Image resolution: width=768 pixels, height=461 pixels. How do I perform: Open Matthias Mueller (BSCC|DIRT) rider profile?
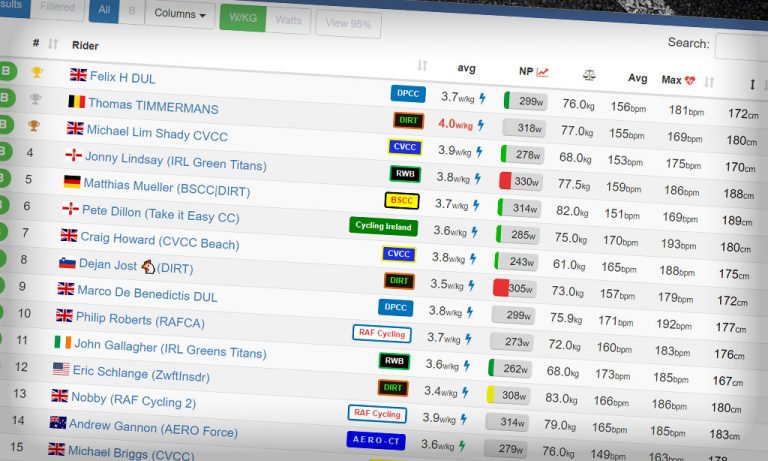(x=166, y=187)
